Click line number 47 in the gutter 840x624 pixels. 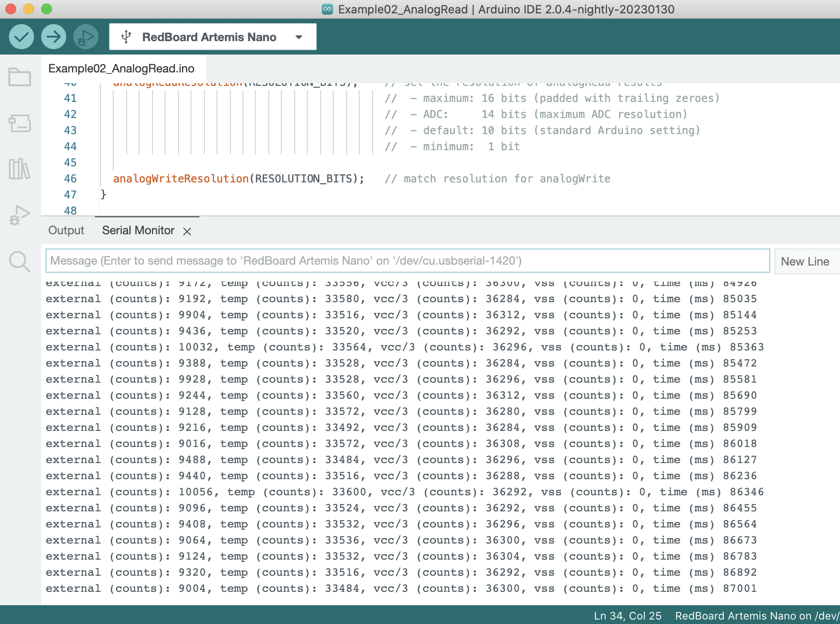(70, 195)
